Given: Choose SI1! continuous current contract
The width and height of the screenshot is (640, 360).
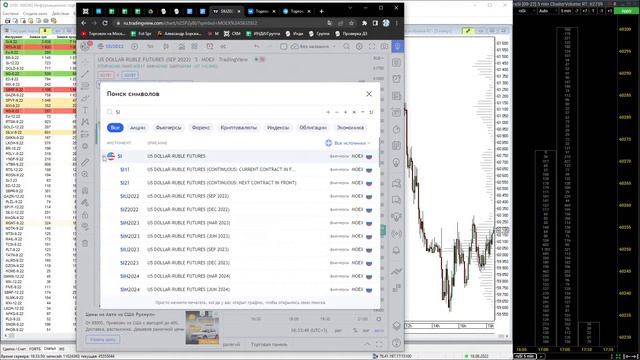Looking at the screenshot, I should tap(240, 169).
